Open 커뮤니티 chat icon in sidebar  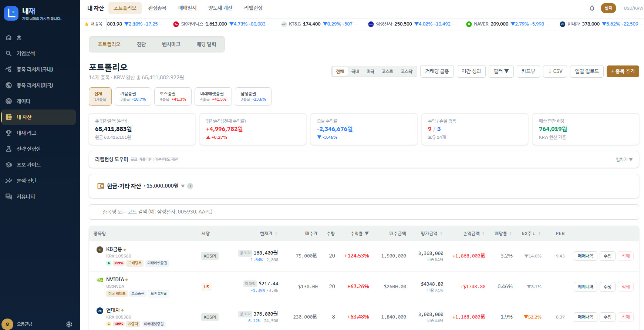(x=9, y=196)
